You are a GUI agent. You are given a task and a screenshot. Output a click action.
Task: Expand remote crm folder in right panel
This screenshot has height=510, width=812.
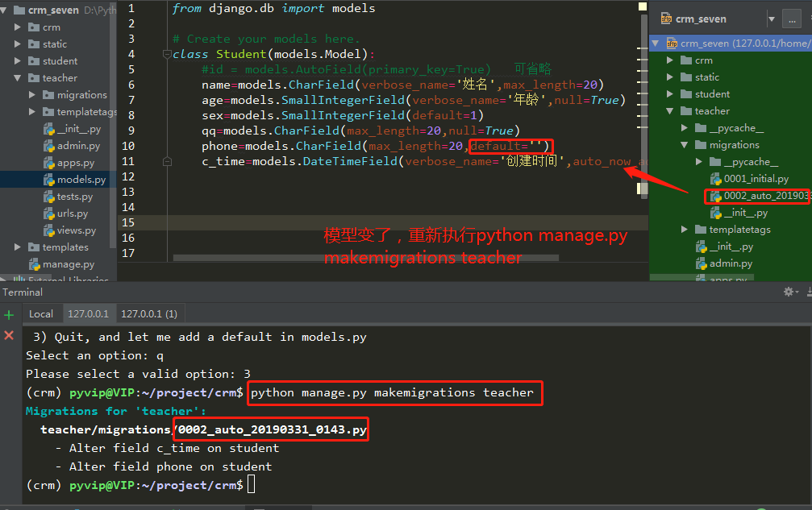click(669, 60)
